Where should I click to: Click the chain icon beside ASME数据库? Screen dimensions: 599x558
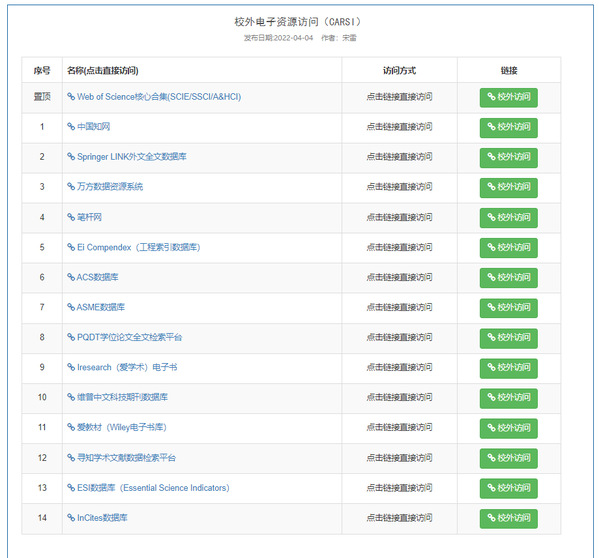click(x=71, y=307)
